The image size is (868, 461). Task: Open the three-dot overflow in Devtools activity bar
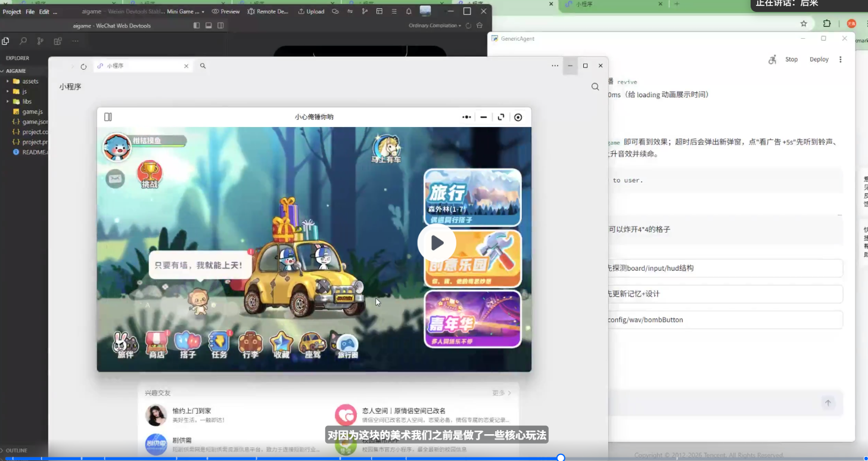point(75,41)
